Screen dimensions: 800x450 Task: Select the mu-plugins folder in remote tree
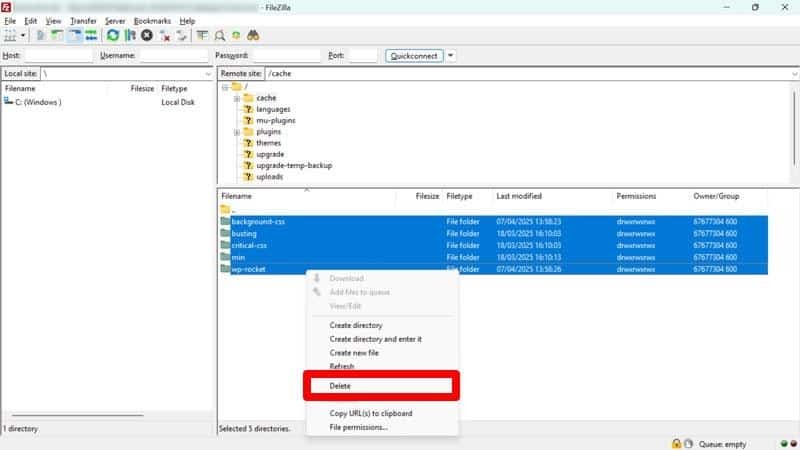pos(276,120)
